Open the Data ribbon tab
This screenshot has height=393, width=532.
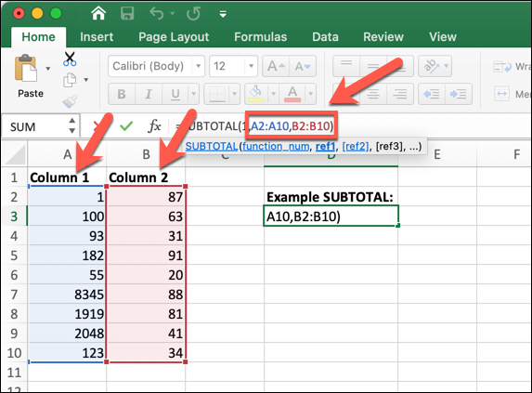coord(325,36)
